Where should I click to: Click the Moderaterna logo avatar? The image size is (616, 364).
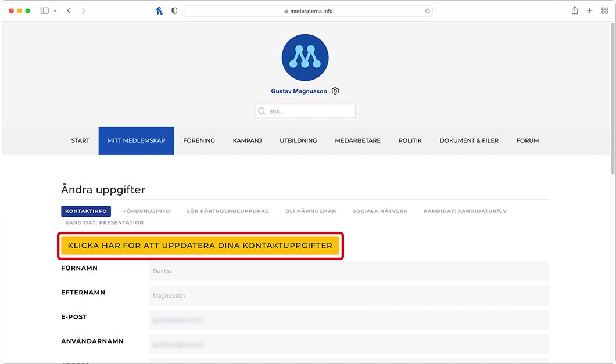tap(305, 57)
